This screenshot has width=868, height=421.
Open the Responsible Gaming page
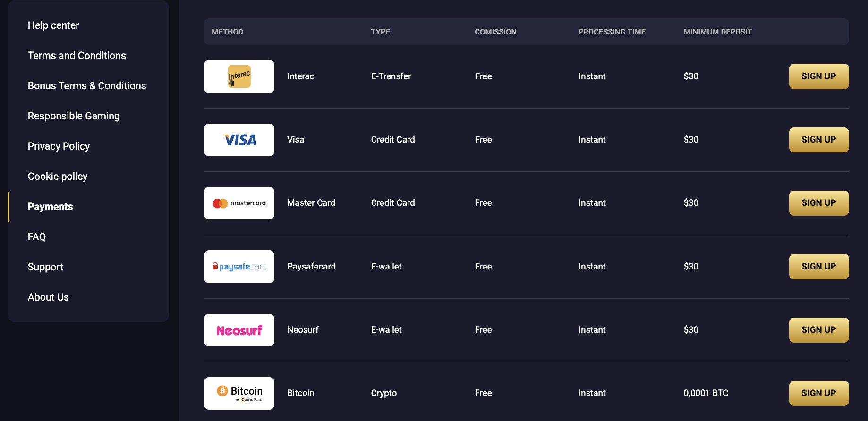[74, 116]
